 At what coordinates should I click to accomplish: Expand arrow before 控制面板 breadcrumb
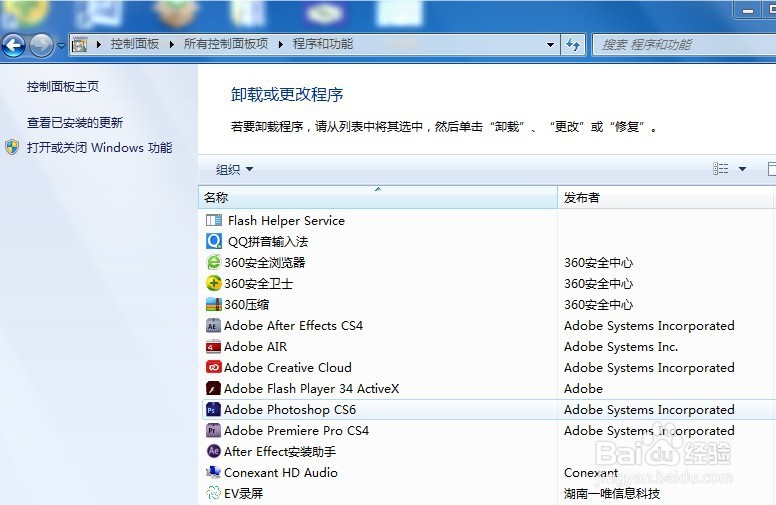point(99,45)
